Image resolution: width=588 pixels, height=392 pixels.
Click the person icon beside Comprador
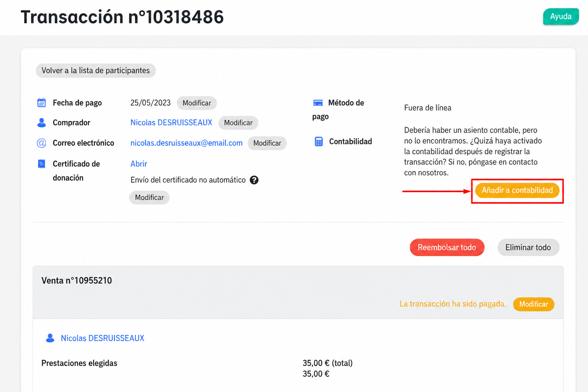point(41,122)
